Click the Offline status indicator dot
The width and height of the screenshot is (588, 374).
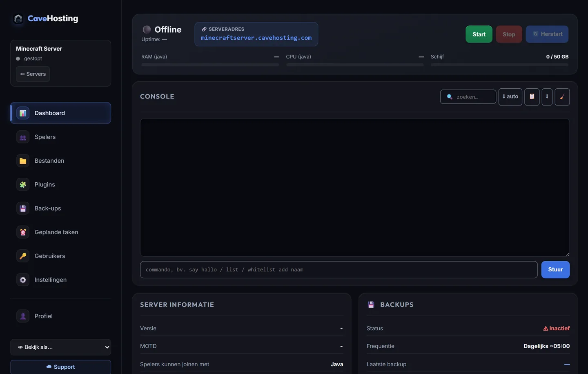coord(147,29)
